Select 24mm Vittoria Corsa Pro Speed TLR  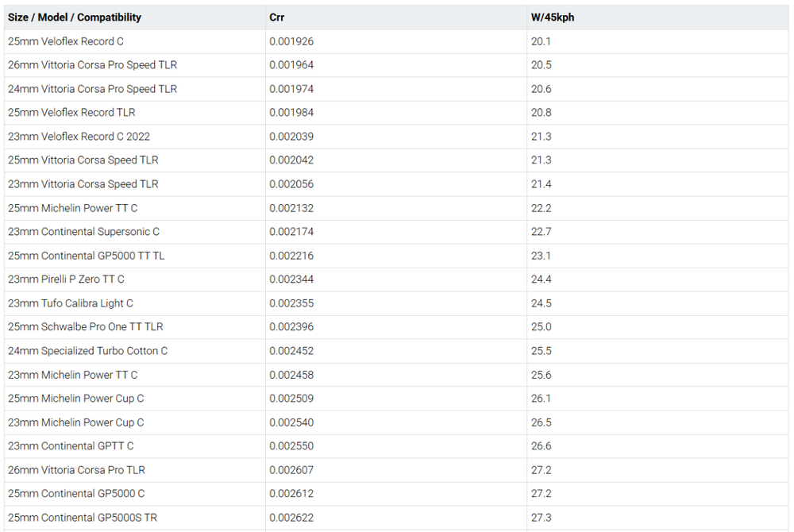[92, 89]
